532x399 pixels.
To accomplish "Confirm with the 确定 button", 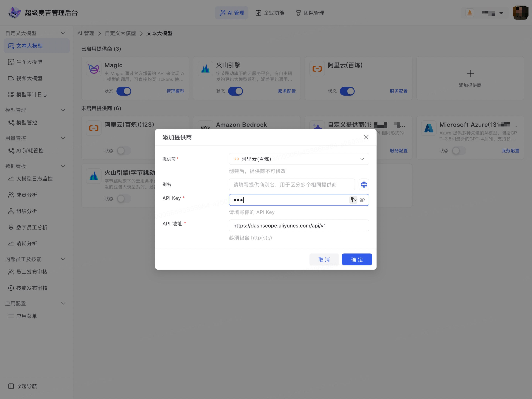I will tap(357, 259).
